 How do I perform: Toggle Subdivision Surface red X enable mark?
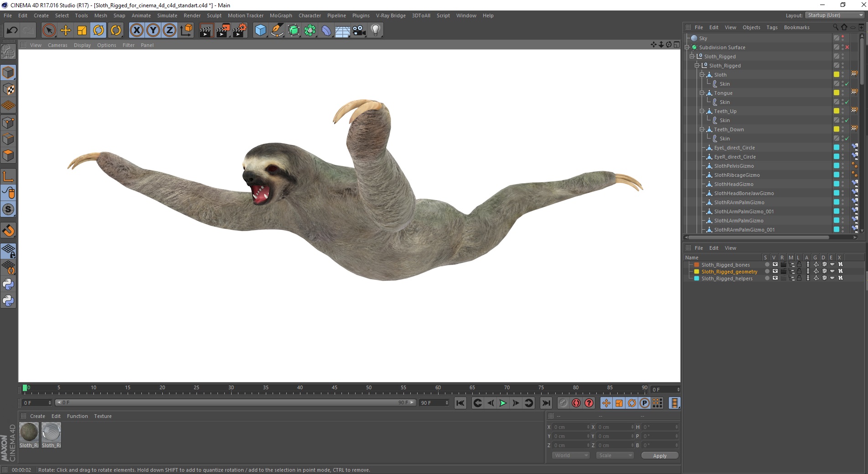point(847,47)
